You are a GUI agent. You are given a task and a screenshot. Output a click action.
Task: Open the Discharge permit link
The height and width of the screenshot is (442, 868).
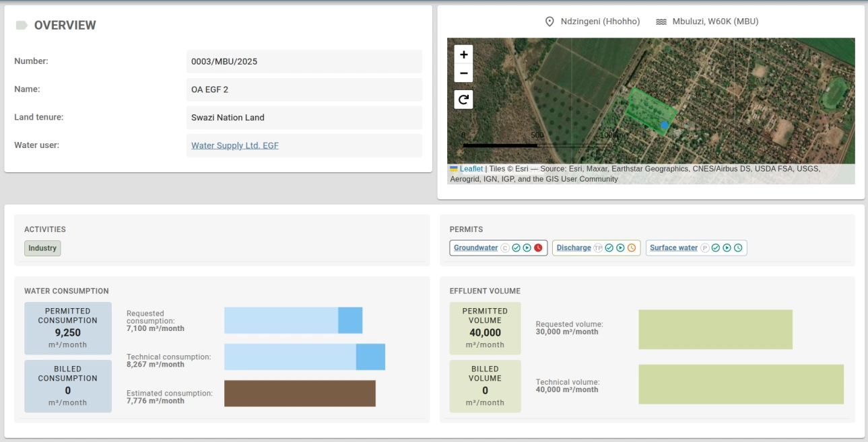coord(574,248)
